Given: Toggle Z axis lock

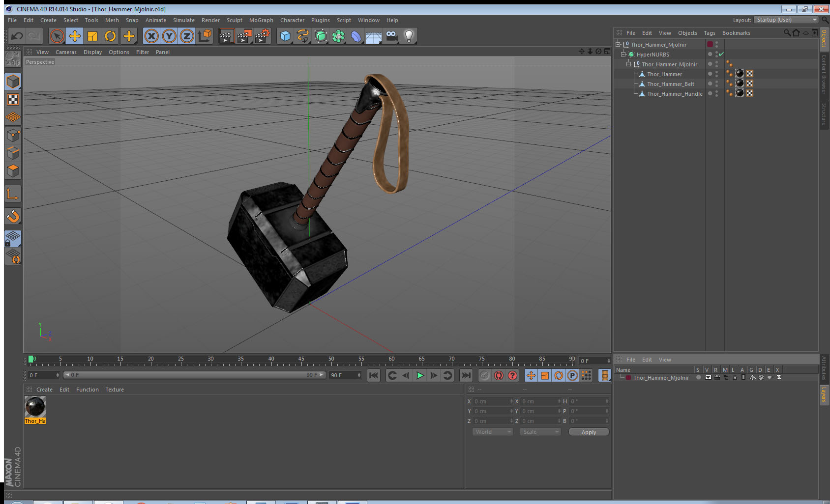Looking at the screenshot, I should 187,36.
